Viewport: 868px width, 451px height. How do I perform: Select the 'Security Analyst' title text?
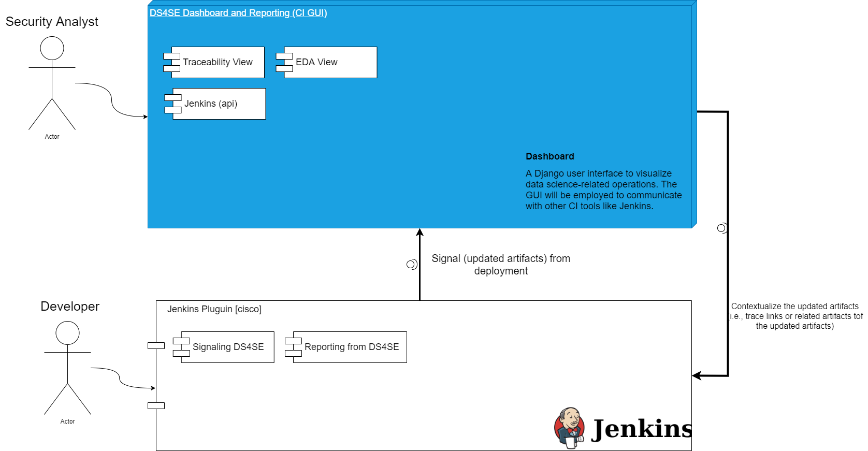(52, 22)
